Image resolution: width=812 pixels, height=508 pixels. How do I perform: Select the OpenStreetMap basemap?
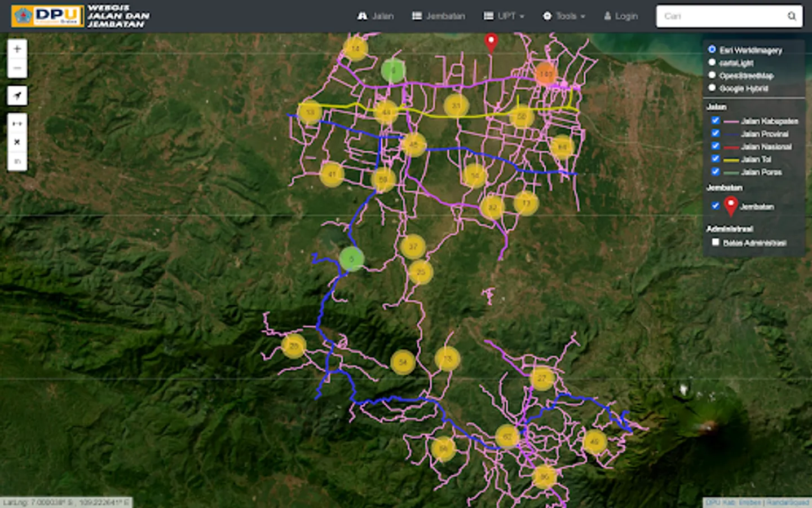click(712, 75)
